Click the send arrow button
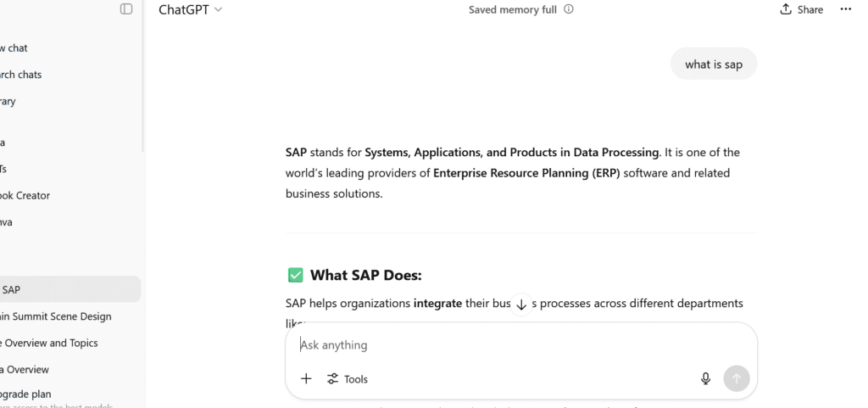This screenshot has width=868, height=408. pyautogui.click(x=737, y=378)
